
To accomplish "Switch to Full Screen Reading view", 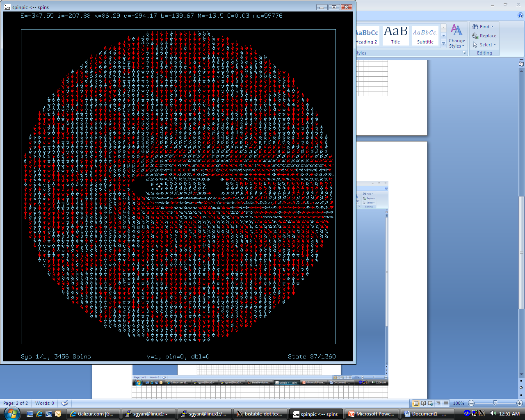I will tap(423, 403).
